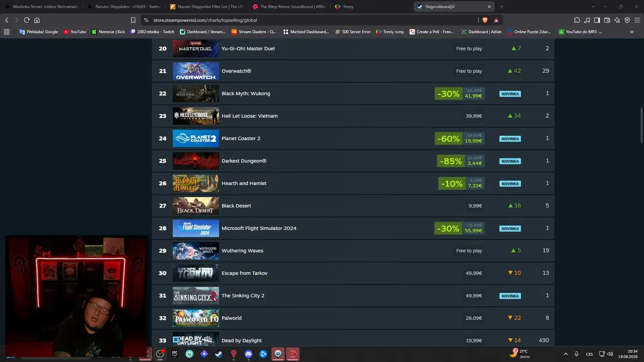
Task: Open the Darkest Dungeon game title
Action: point(244,161)
